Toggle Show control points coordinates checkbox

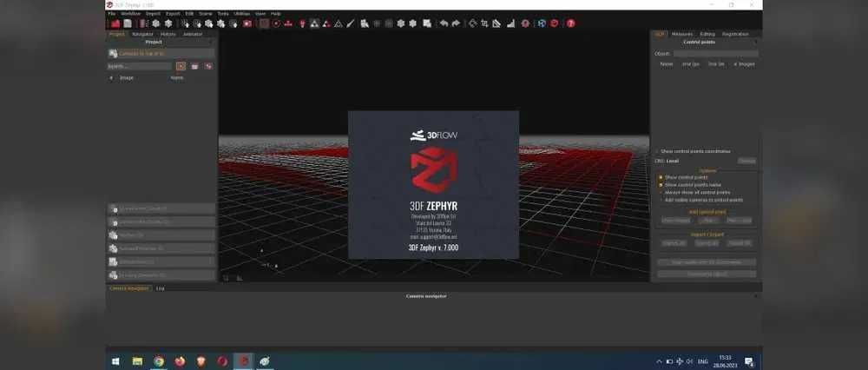click(x=657, y=151)
